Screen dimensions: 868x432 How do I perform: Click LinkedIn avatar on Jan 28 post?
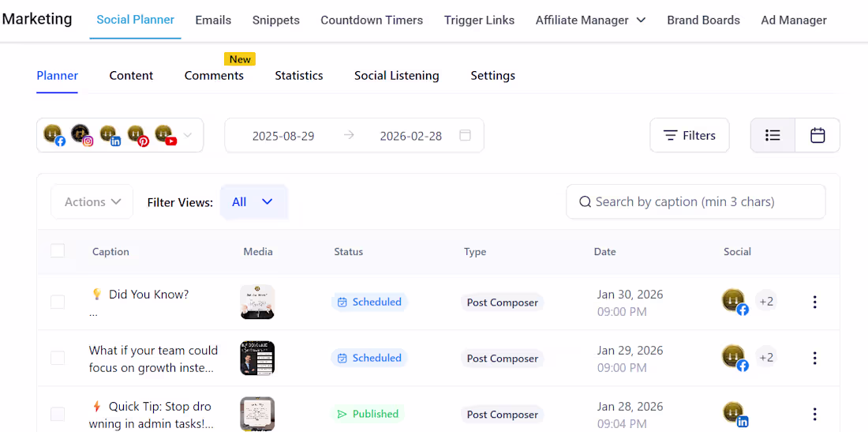coord(735,414)
